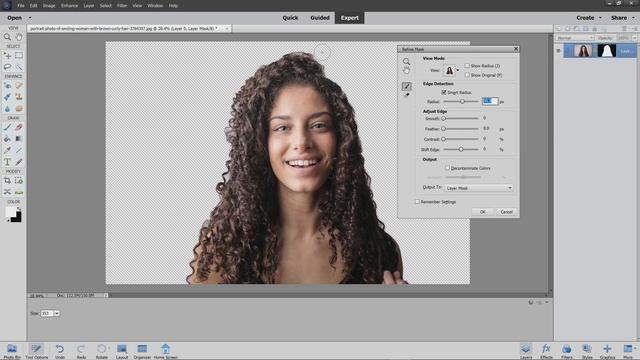
Task: Expand the Create dropdown
Action: click(600, 18)
